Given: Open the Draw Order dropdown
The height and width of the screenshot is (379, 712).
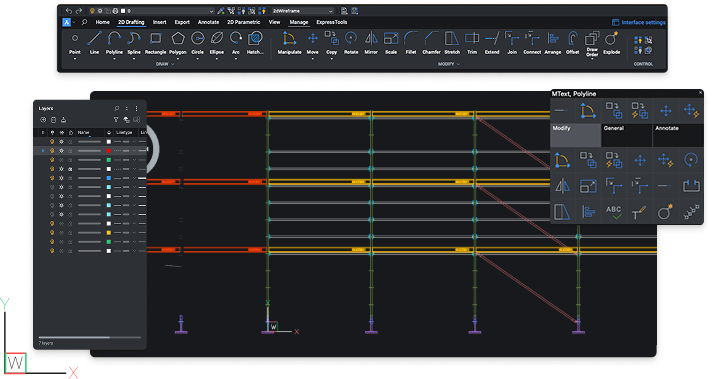Looking at the screenshot, I should 592,59.
